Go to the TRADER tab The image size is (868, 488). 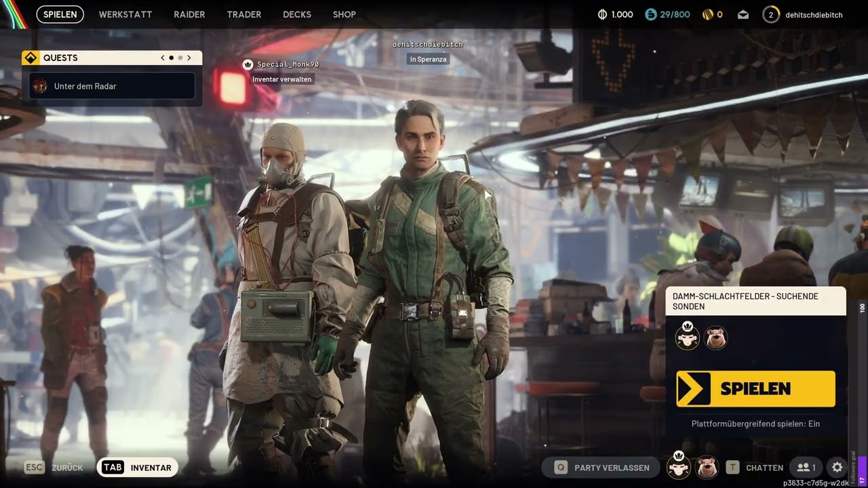[244, 14]
